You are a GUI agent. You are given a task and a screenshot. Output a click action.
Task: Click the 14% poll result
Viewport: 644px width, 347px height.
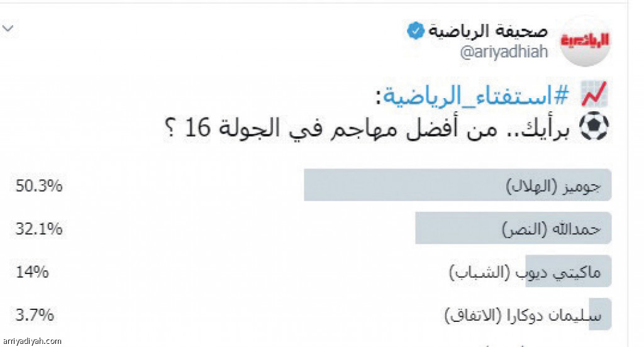click(x=32, y=272)
